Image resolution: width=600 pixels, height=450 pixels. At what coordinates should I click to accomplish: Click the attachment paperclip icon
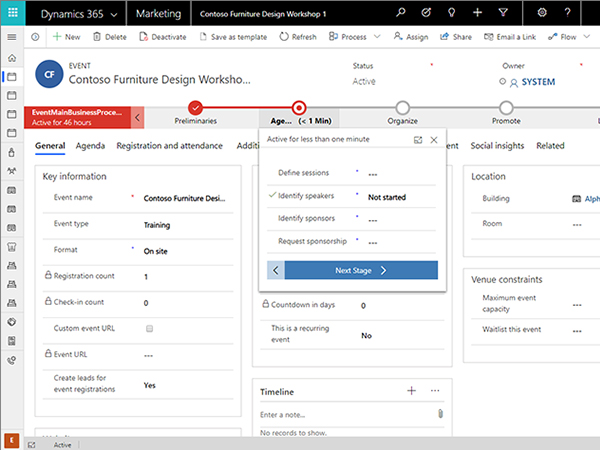click(x=440, y=414)
